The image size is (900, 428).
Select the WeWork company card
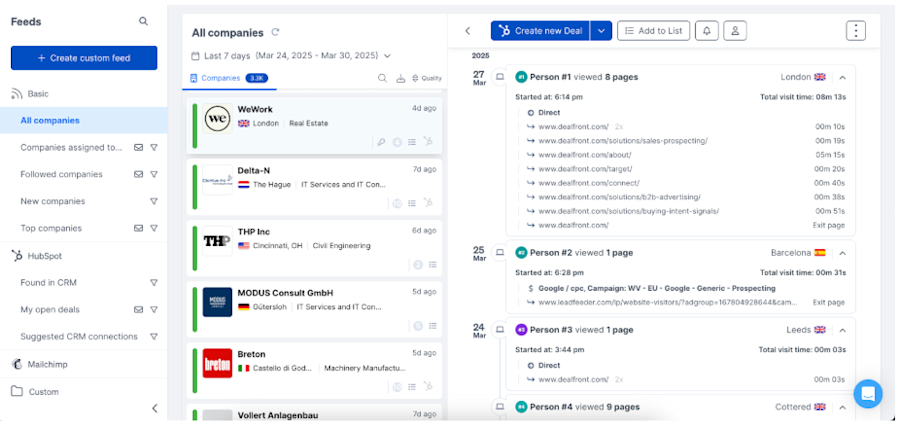315,125
